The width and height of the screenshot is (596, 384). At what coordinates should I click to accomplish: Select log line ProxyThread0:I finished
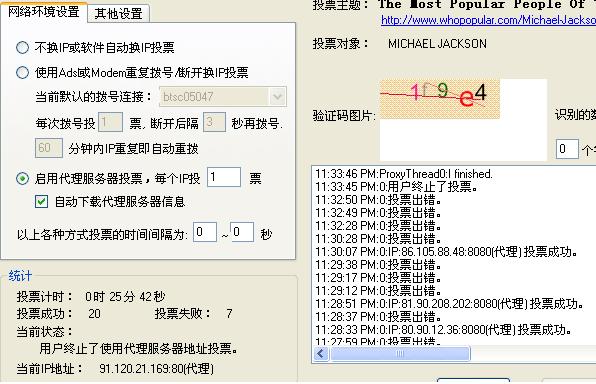[404, 174]
